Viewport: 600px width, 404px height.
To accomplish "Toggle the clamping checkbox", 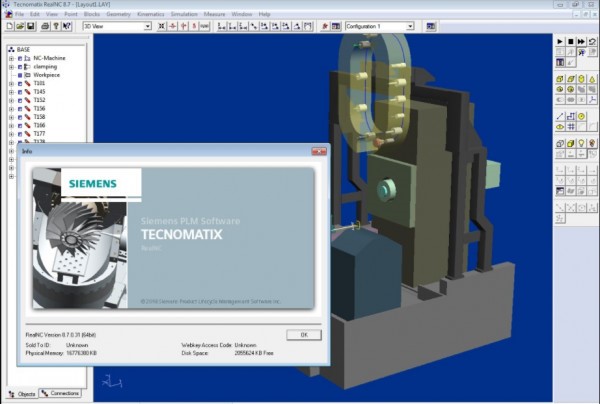I will point(20,67).
